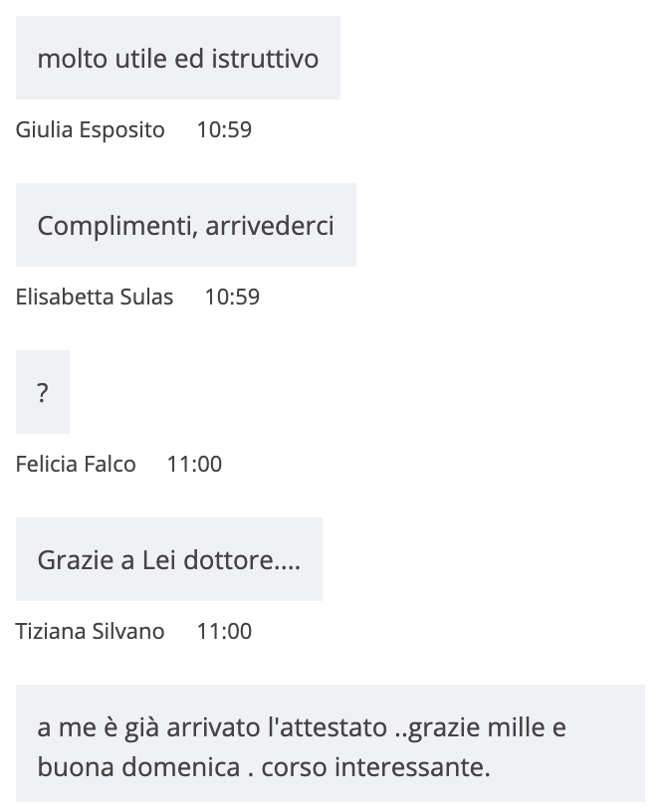667x812 pixels.
Task: Open Elisabetta Sulas sender name
Action: [95, 297]
